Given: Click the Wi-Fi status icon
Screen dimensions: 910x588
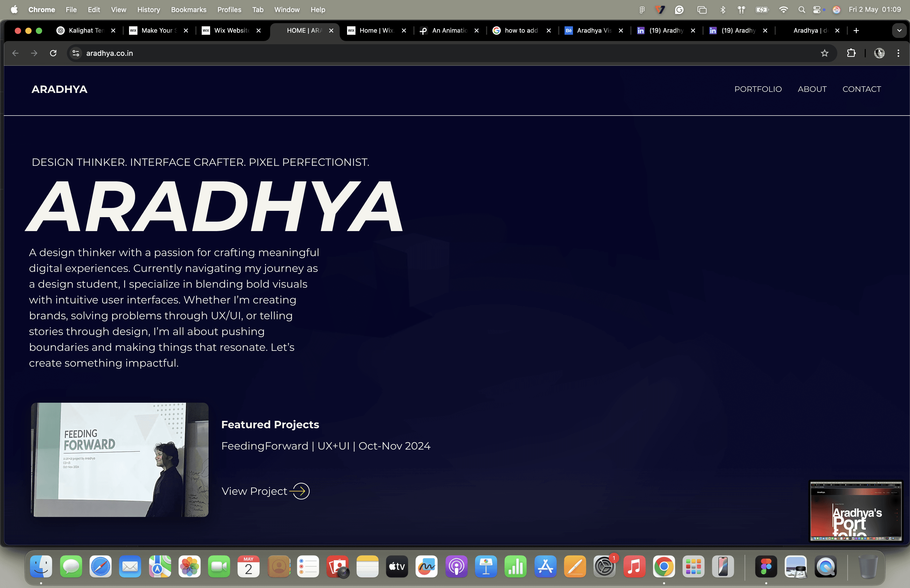Looking at the screenshot, I should [783, 9].
